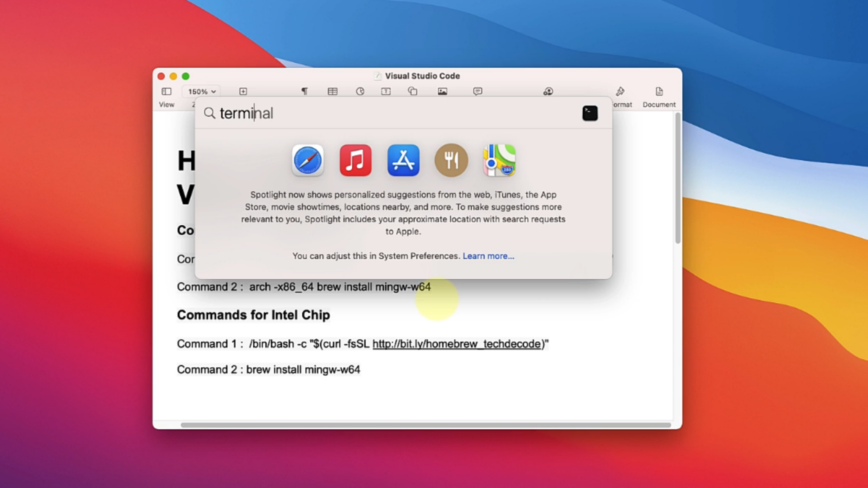Click the Spotlight magnifying glass icon
The image size is (868, 488).
pyautogui.click(x=209, y=113)
